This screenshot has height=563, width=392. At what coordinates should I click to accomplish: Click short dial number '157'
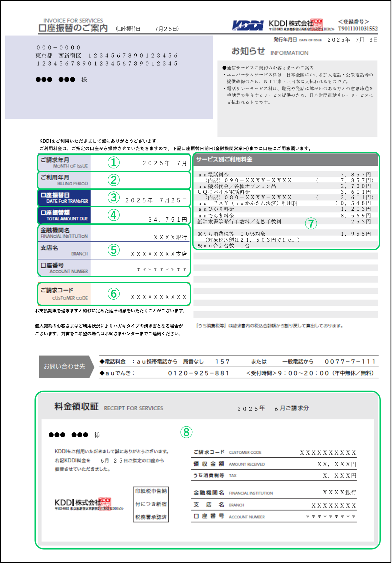tap(222, 362)
